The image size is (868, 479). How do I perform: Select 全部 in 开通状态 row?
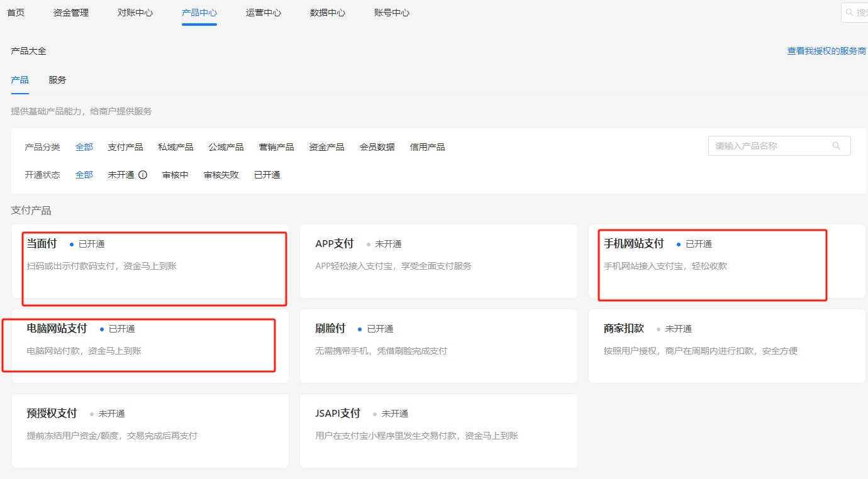[84, 175]
